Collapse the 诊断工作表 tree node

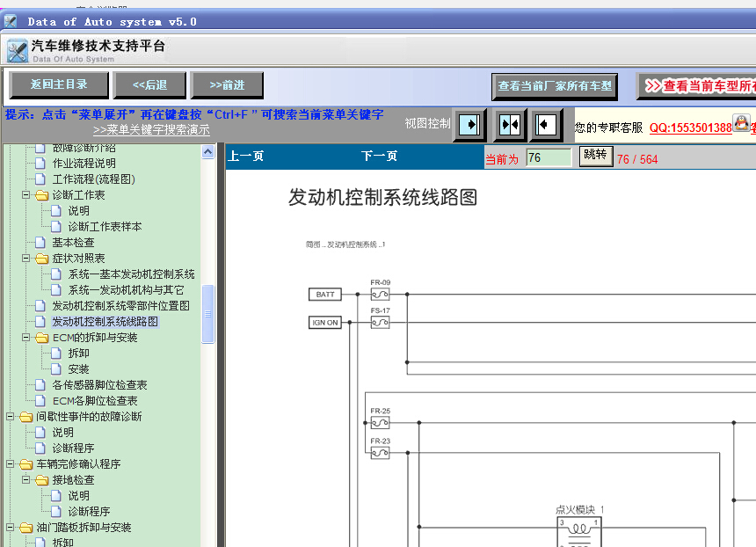pos(25,195)
